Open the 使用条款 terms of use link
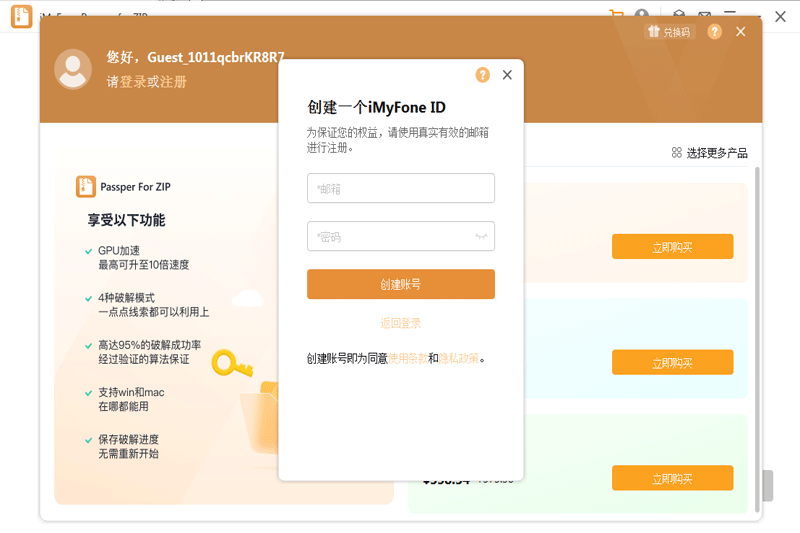 [x=408, y=359]
